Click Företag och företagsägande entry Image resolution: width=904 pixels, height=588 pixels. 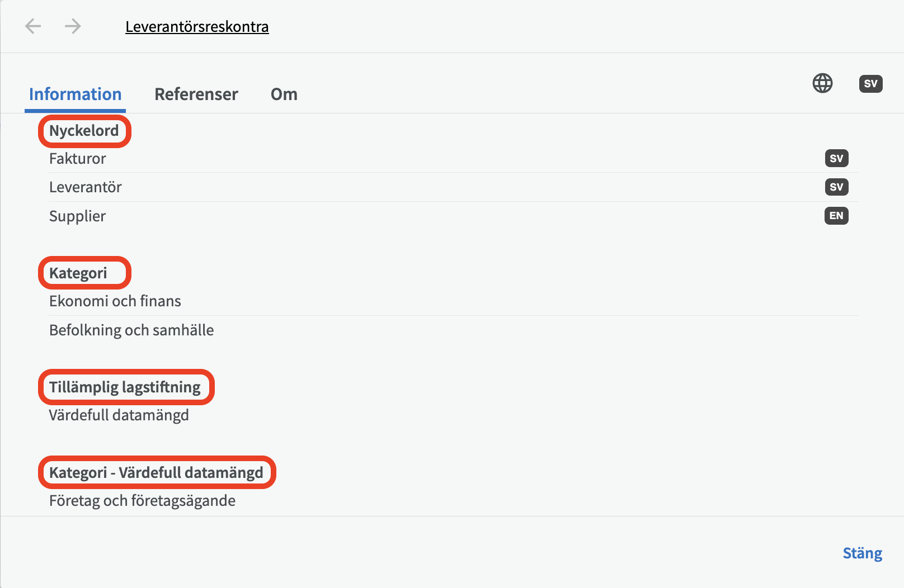click(x=143, y=501)
